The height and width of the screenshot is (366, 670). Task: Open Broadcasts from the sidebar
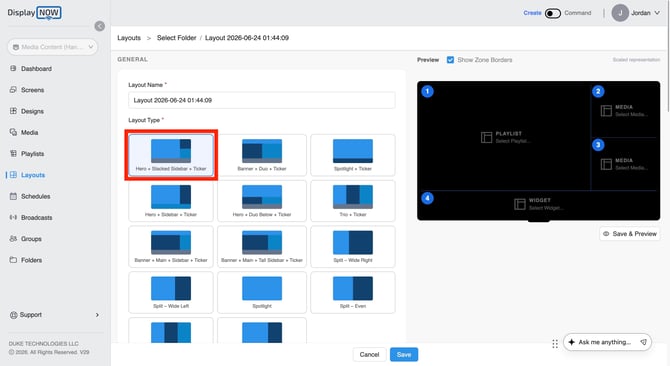coord(36,217)
